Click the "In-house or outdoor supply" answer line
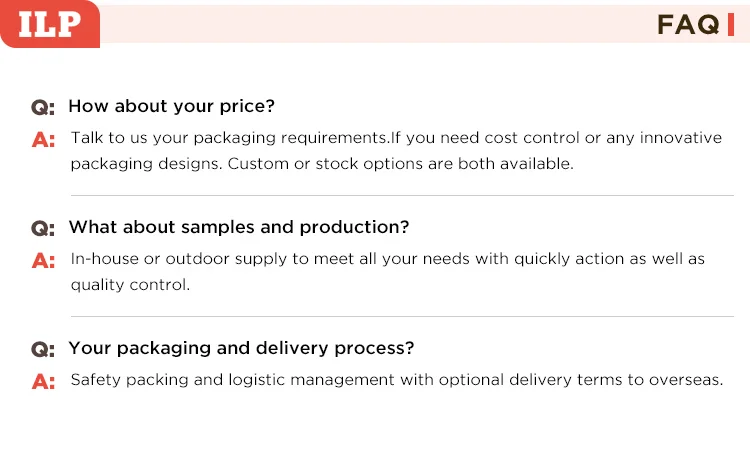 [387, 259]
